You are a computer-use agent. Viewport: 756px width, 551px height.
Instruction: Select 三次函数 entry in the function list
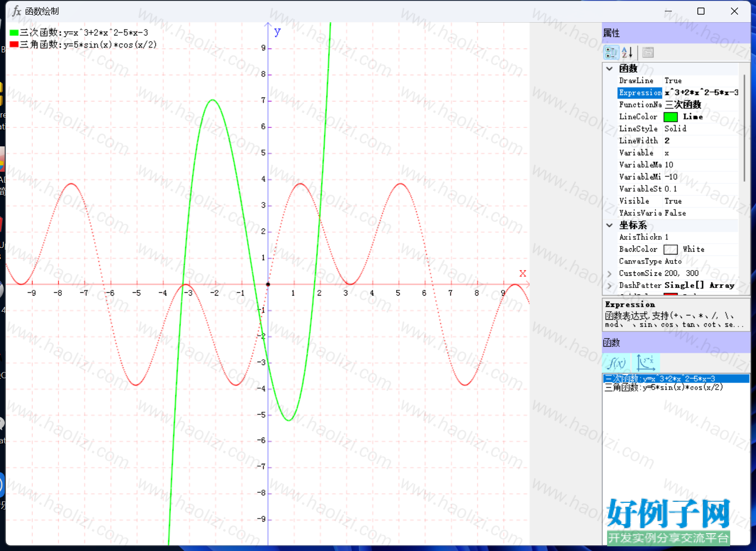coord(676,379)
